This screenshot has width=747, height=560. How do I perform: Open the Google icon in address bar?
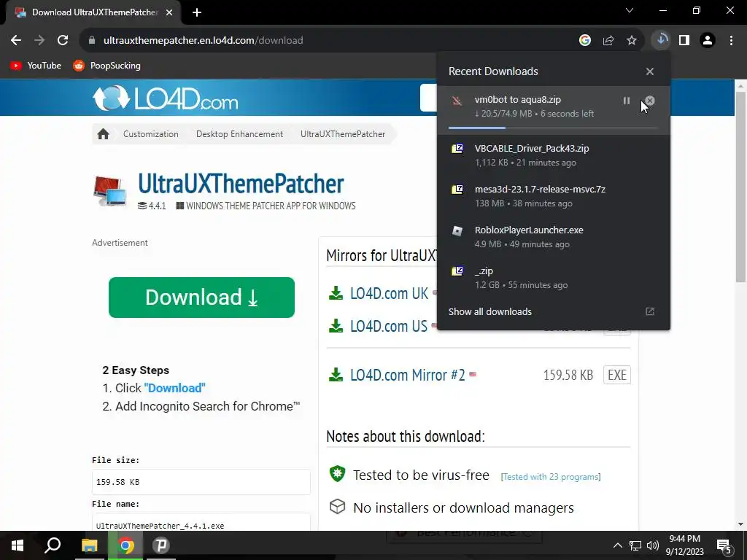584,41
